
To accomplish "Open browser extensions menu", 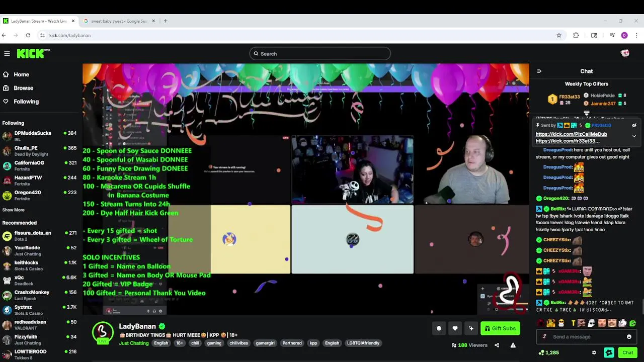I will 576,35.
